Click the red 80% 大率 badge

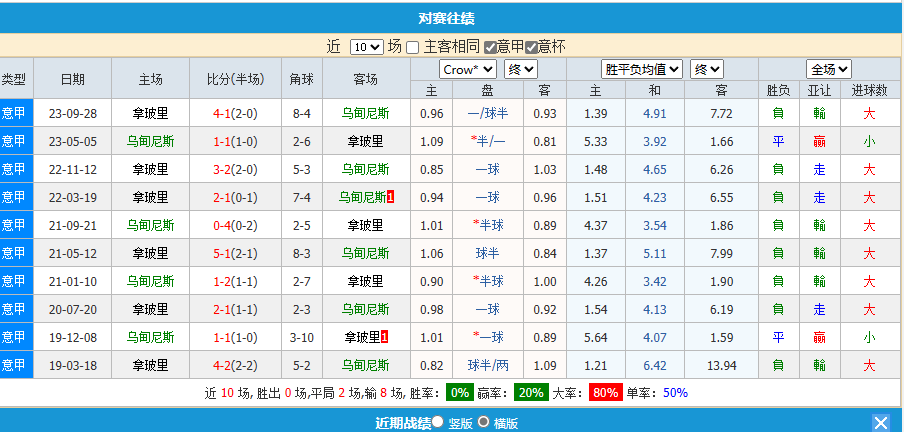coord(604,392)
